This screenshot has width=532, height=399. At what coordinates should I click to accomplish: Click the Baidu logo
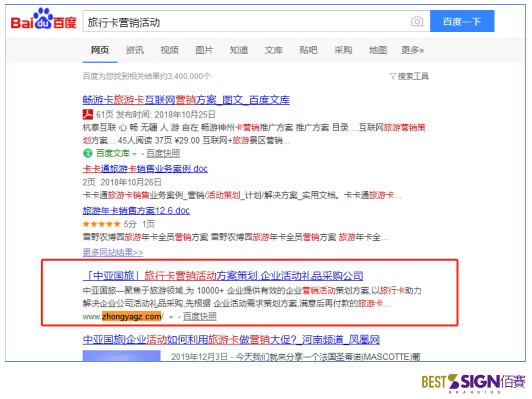43,19
